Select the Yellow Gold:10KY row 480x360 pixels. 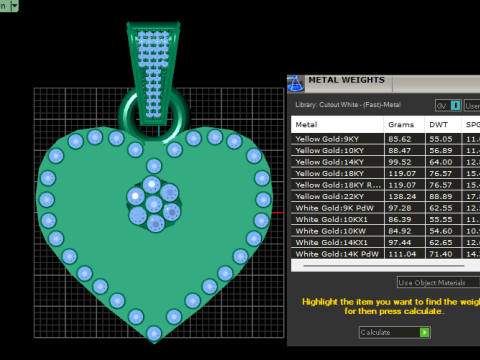pyautogui.click(x=386, y=151)
